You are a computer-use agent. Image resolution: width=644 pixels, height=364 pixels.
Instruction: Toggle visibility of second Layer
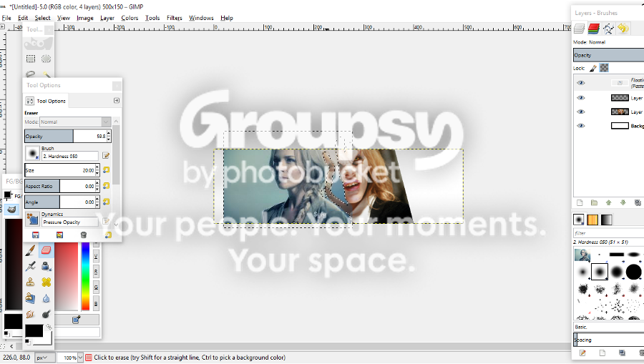pyautogui.click(x=581, y=112)
